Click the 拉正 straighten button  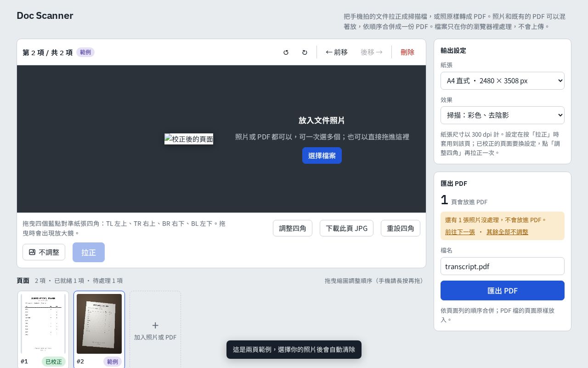coord(89,252)
